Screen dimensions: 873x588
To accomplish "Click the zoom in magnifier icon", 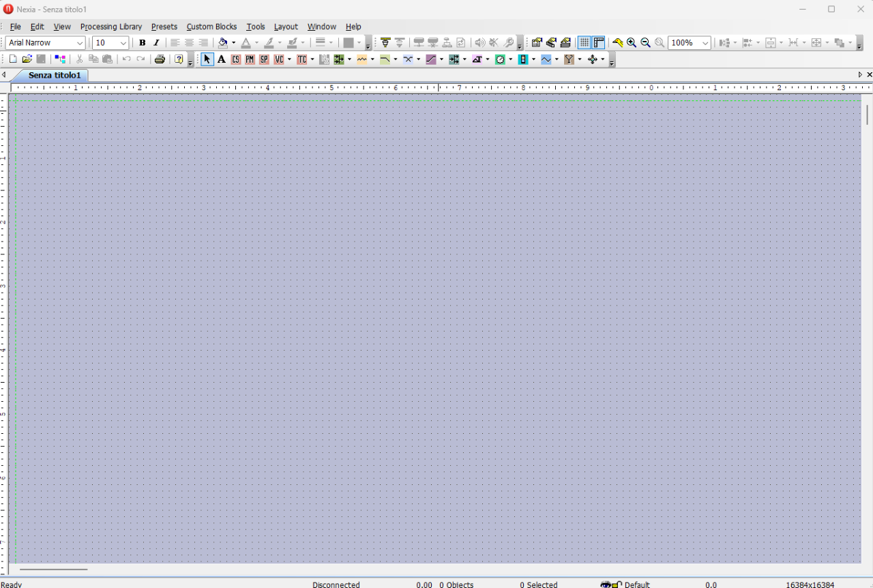I will pos(632,42).
